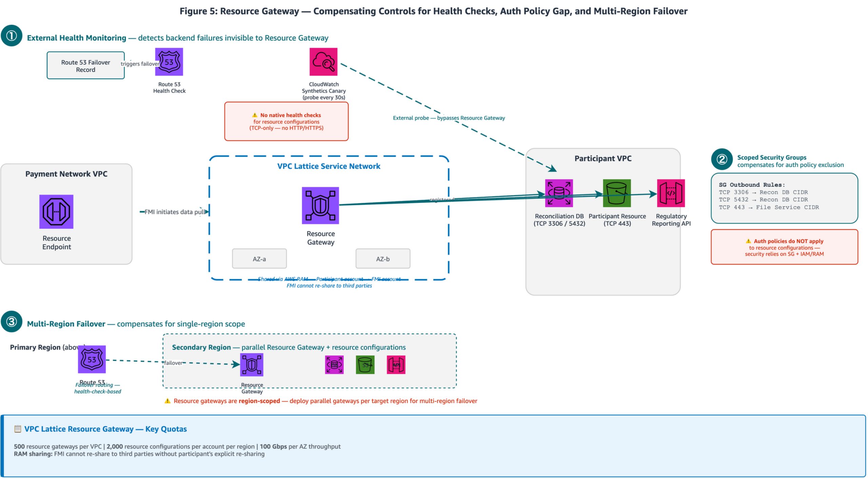
Task: Click the warning triangle beside region-scoped note
Action: pos(167,401)
